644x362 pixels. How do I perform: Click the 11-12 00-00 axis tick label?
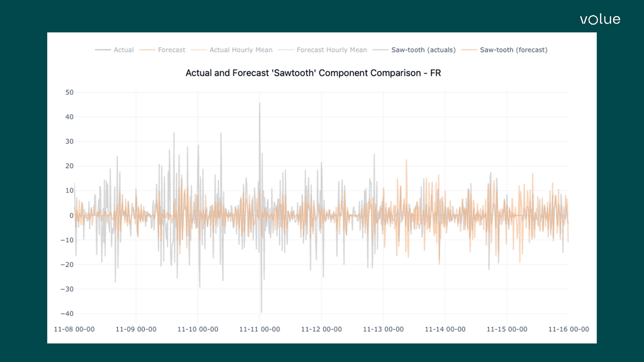[322, 329]
